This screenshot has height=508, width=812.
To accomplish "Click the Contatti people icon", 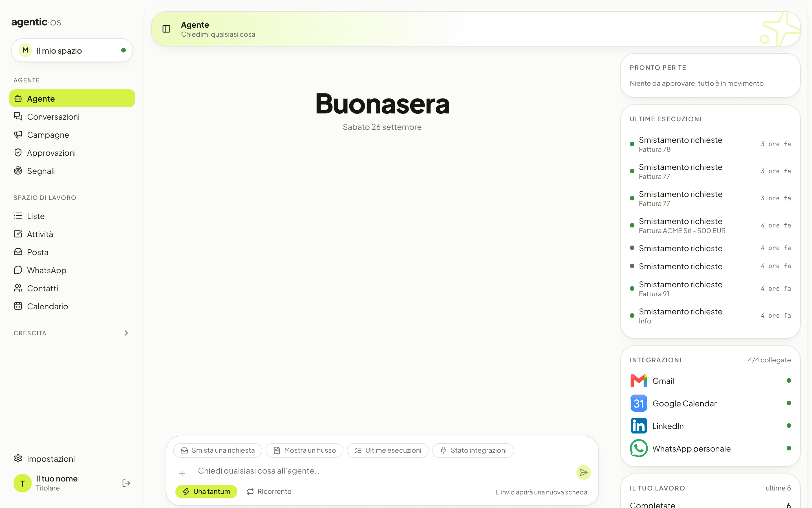I will click(x=18, y=288).
